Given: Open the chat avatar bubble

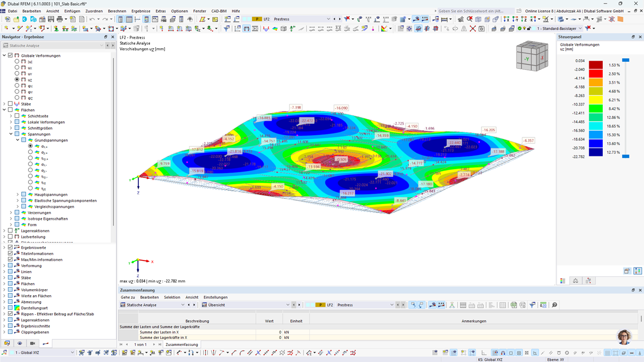Looking at the screenshot, I should [624, 337].
